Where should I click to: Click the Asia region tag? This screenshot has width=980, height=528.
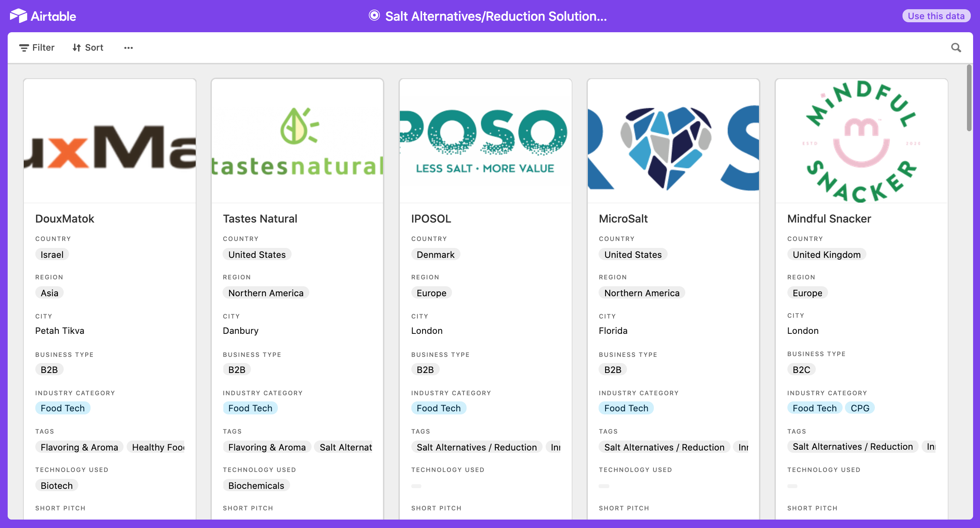[49, 293]
